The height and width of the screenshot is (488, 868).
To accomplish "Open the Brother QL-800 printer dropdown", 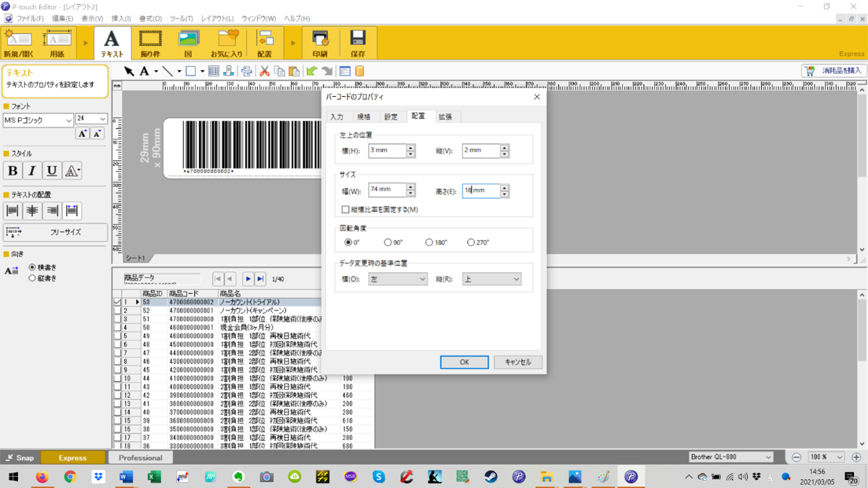I will [x=730, y=457].
